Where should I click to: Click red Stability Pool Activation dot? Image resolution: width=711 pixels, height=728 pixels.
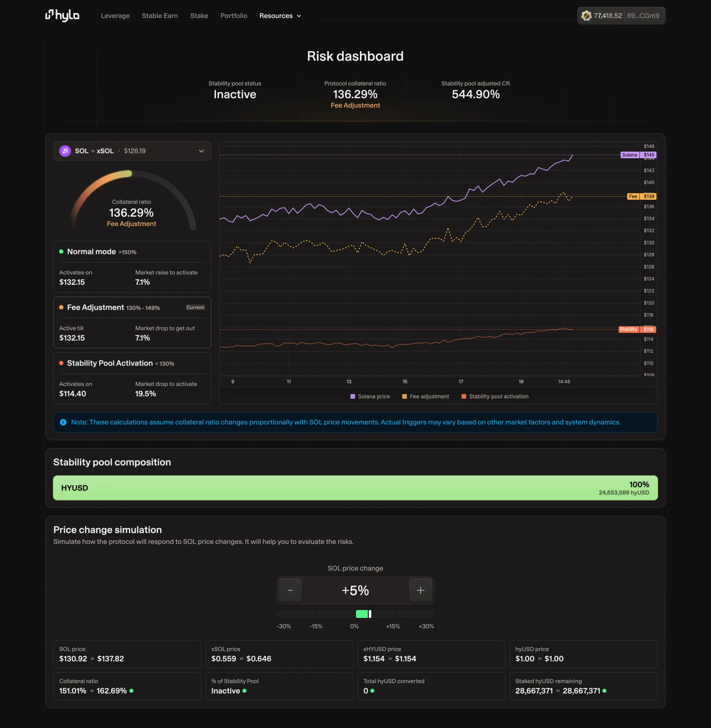click(x=61, y=363)
